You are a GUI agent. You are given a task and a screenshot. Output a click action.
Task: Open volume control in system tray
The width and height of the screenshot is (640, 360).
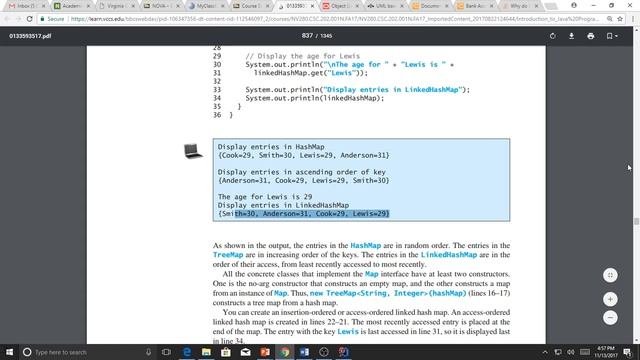(571, 352)
